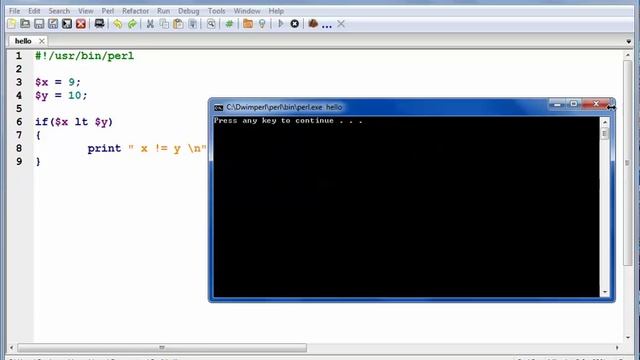Open the Refactor menu
The image size is (640, 360).
point(136,11)
